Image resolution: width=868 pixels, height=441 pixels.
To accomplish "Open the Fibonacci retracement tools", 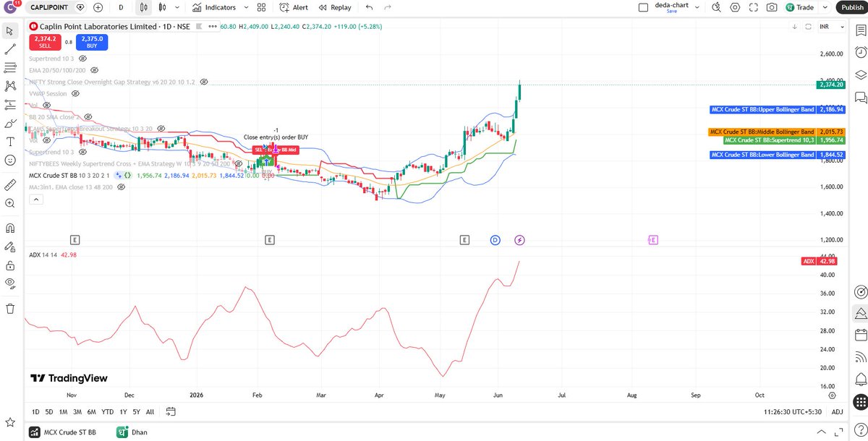I will pyautogui.click(x=10, y=67).
